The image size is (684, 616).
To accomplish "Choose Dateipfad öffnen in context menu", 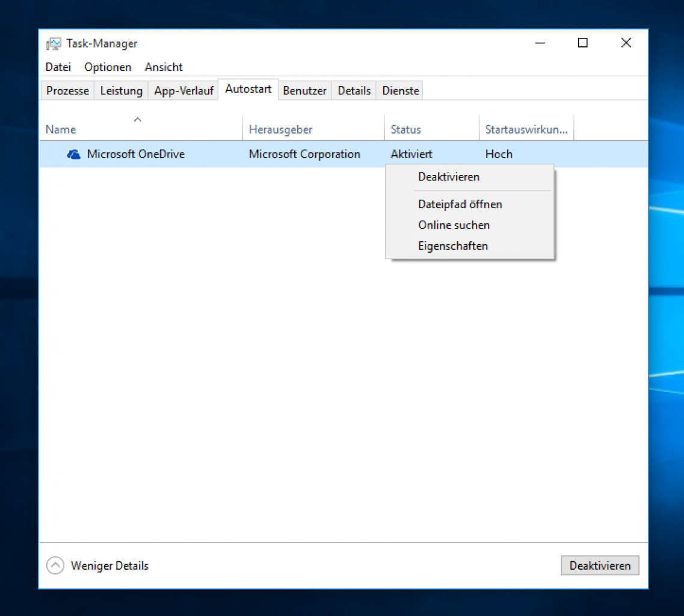I will tap(470, 204).
